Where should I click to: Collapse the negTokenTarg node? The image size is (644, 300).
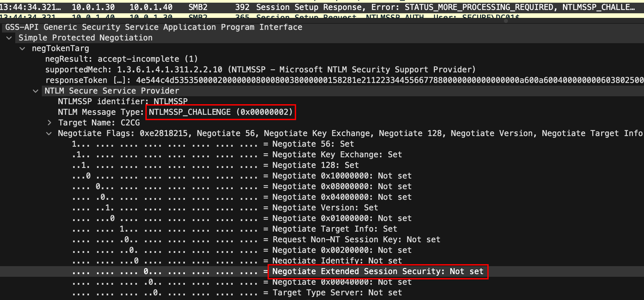(23, 48)
